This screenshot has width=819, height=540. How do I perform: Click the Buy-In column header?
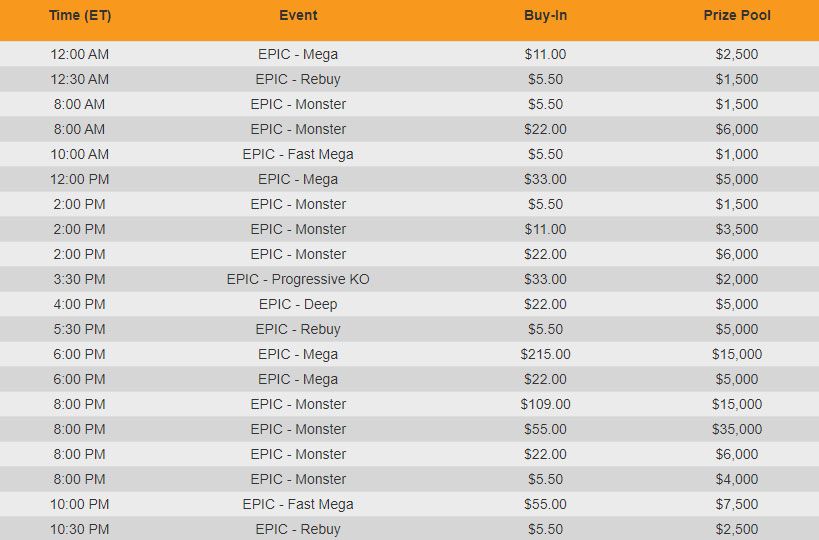click(x=545, y=15)
